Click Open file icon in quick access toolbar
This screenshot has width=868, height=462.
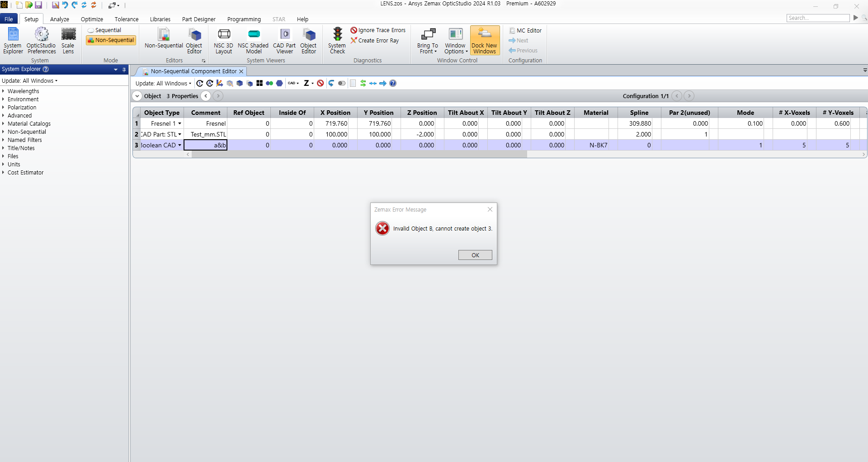tap(28, 5)
